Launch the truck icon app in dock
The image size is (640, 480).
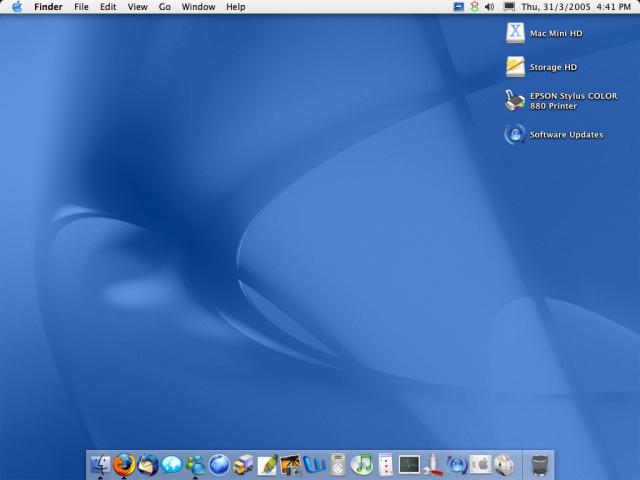(243, 465)
